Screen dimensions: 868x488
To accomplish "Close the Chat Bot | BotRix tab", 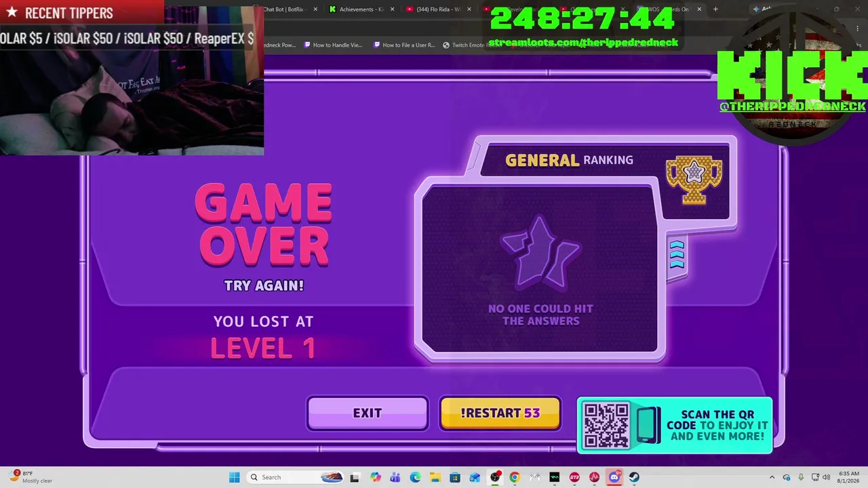I will coord(315,9).
